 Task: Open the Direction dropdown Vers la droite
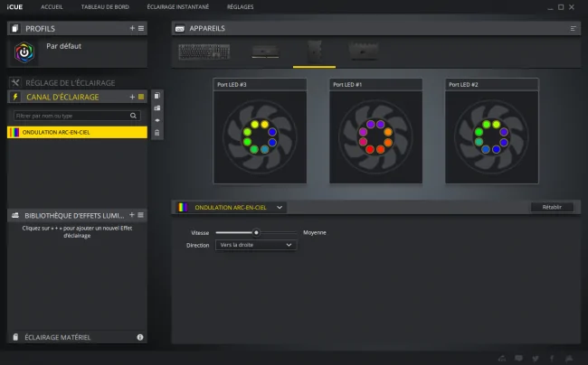click(x=256, y=245)
